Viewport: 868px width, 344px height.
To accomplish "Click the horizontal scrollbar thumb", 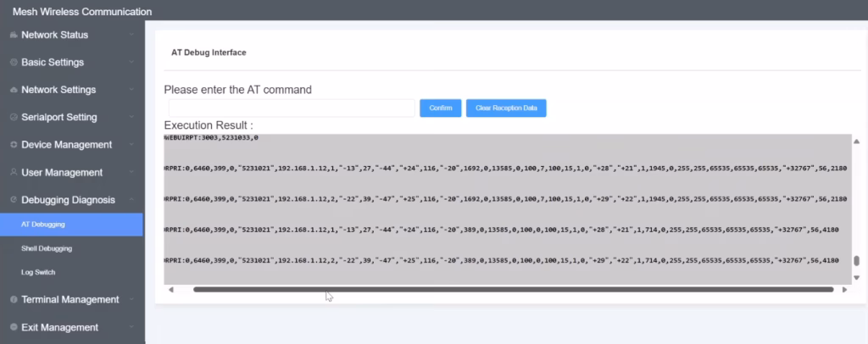I will [513, 289].
